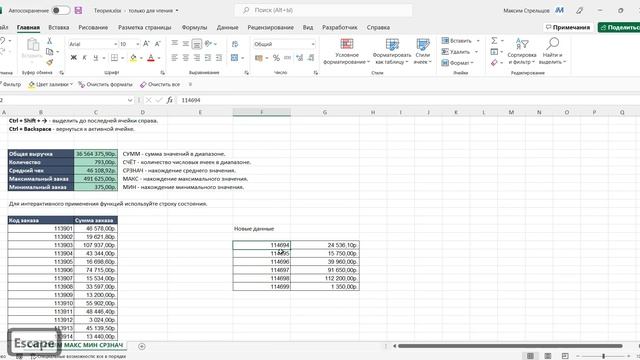Click the Merge and Center icon
This screenshot has height=360, width=640.
pyautogui.click(x=234, y=58)
